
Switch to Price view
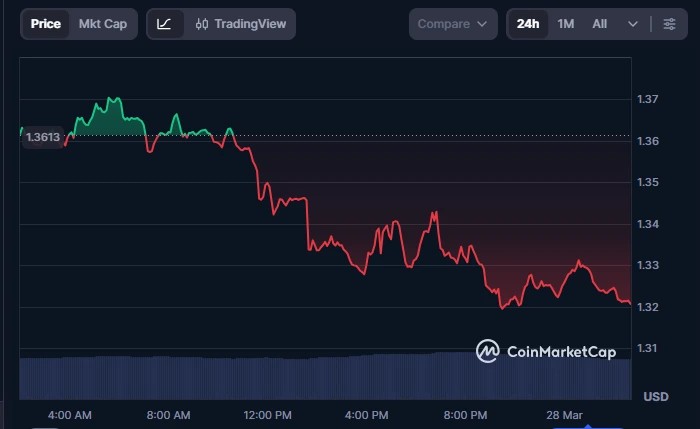[45, 24]
